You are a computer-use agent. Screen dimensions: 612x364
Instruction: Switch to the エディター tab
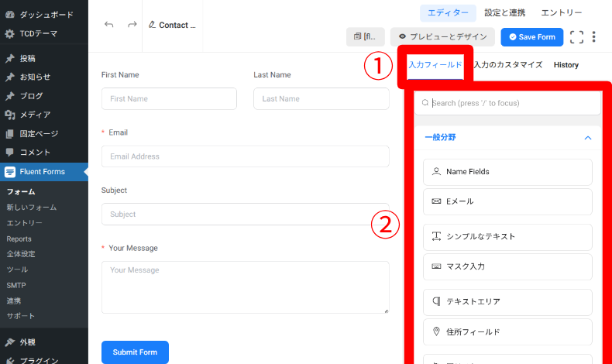[448, 13]
